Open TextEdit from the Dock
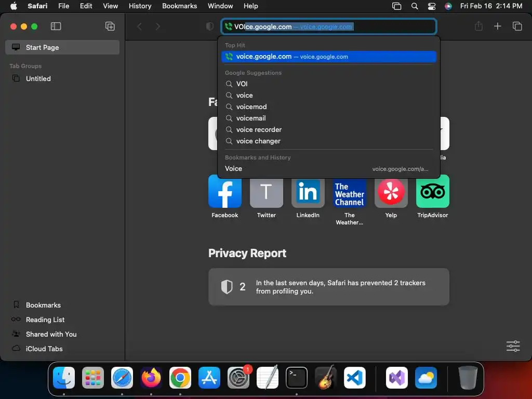The height and width of the screenshot is (399, 532). [x=268, y=378]
